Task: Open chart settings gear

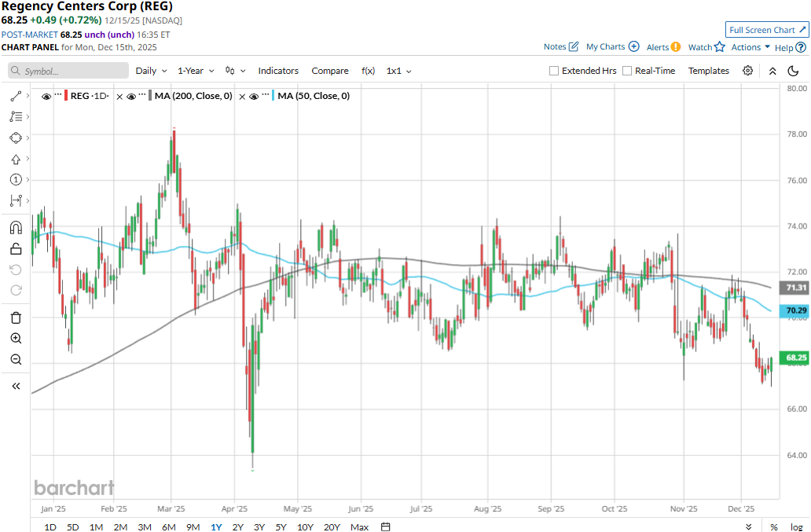Action: (747, 71)
